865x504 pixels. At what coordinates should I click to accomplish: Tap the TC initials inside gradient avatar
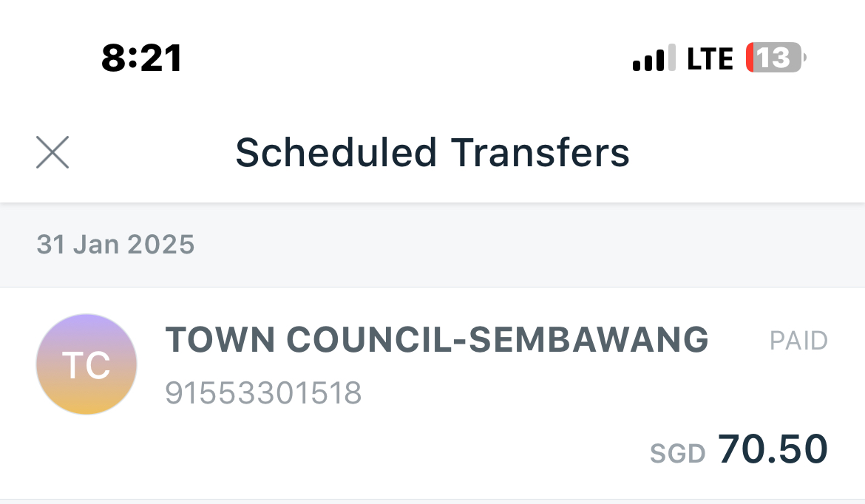86,365
